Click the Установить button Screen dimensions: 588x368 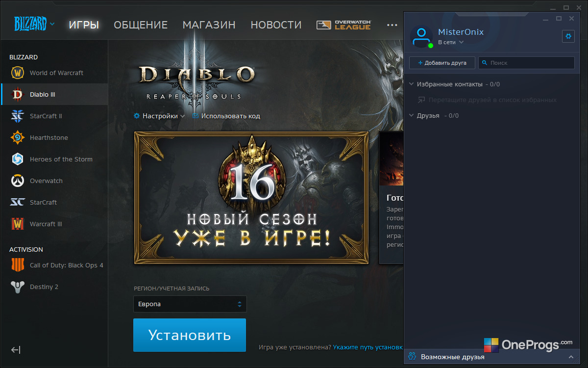190,335
